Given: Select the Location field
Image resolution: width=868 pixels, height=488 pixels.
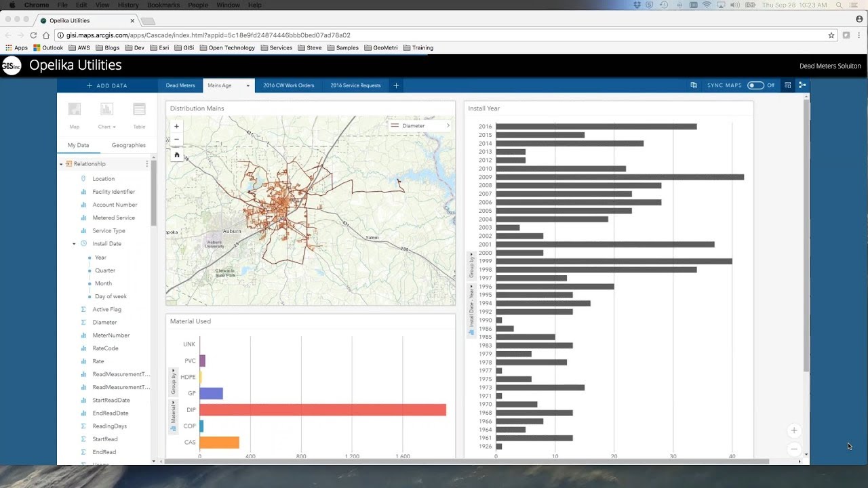Looking at the screenshot, I should pos(104,179).
